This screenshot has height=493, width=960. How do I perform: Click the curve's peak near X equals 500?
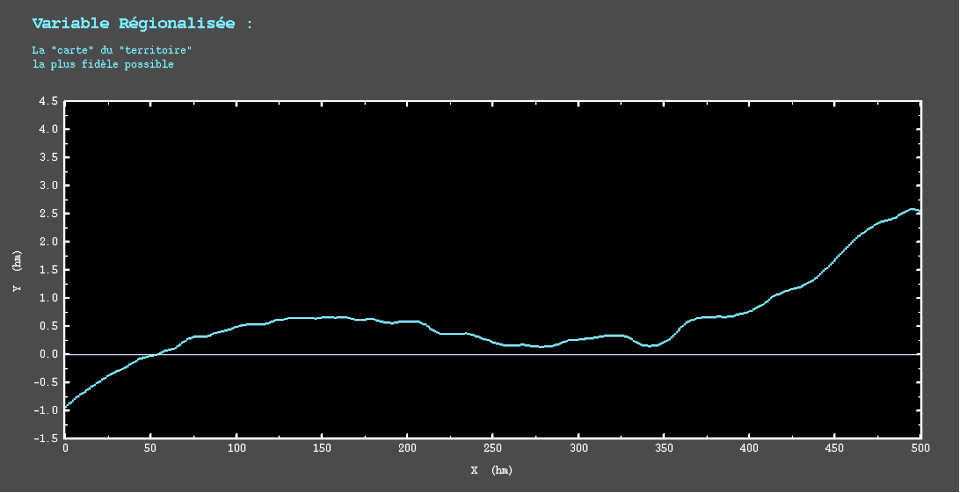(x=912, y=209)
